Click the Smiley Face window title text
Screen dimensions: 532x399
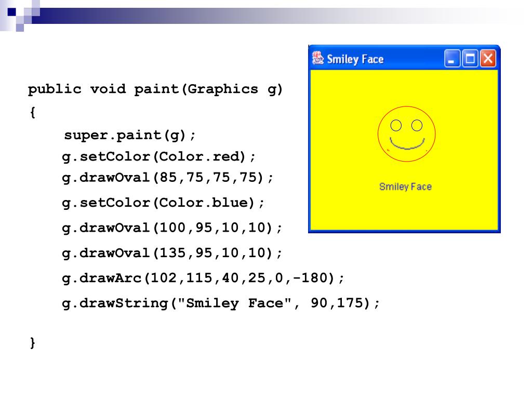coord(355,59)
